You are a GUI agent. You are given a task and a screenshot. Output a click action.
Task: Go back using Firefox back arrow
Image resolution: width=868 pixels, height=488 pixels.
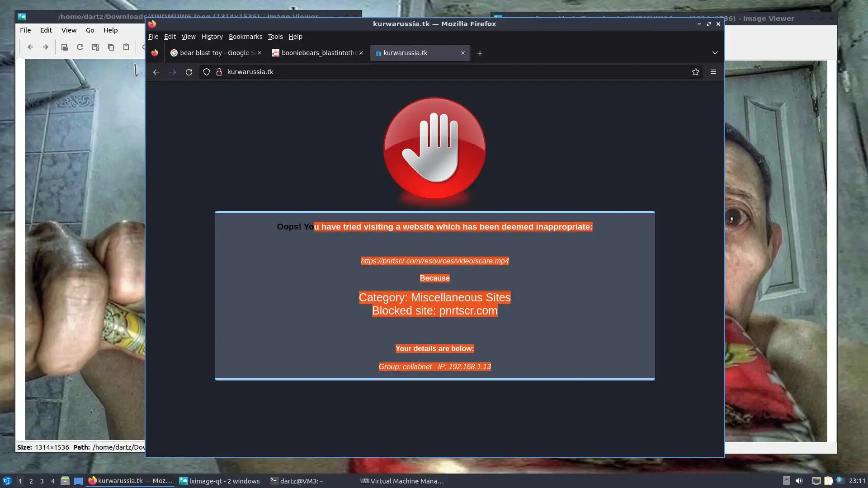[x=156, y=72]
